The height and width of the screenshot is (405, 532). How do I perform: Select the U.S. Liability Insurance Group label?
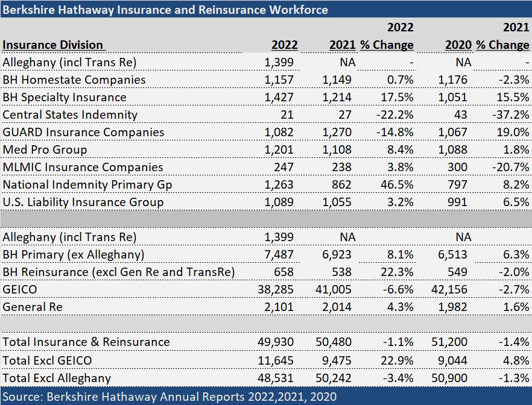coord(83,202)
